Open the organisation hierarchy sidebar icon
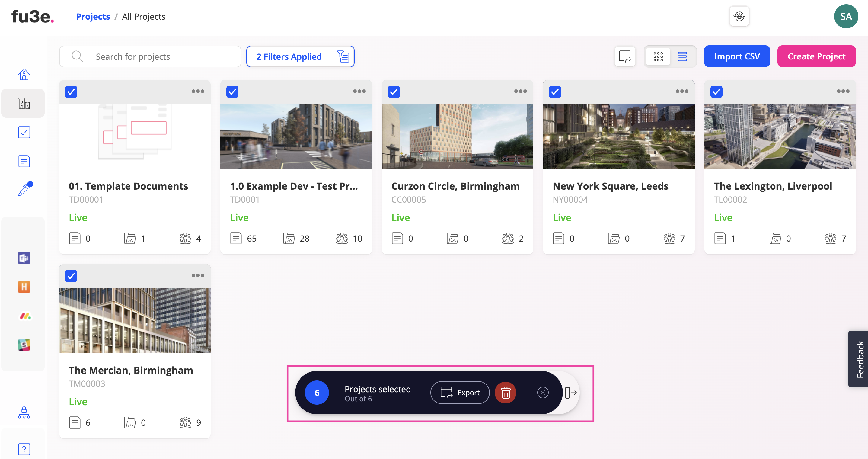The width and height of the screenshot is (868, 459). (24, 412)
